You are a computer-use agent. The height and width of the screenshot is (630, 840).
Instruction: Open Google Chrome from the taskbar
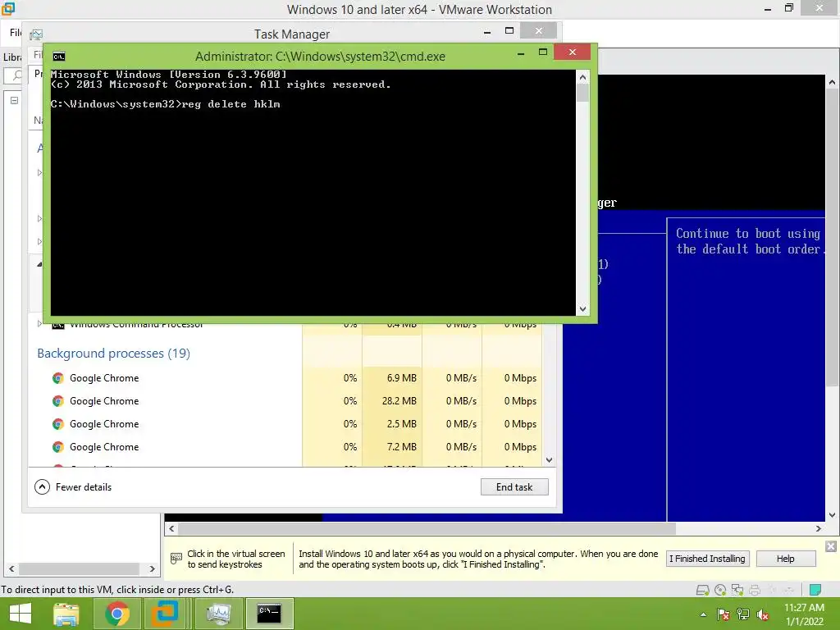(x=116, y=614)
